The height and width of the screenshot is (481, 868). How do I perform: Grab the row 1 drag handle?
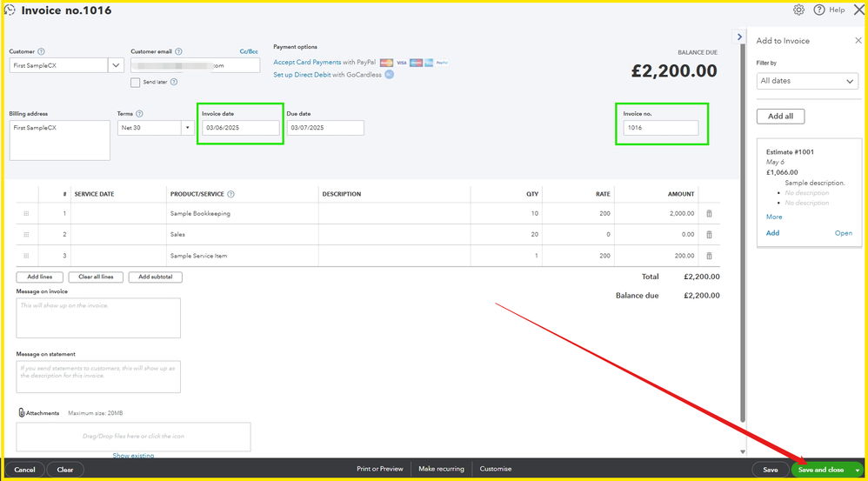(x=26, y=214)
